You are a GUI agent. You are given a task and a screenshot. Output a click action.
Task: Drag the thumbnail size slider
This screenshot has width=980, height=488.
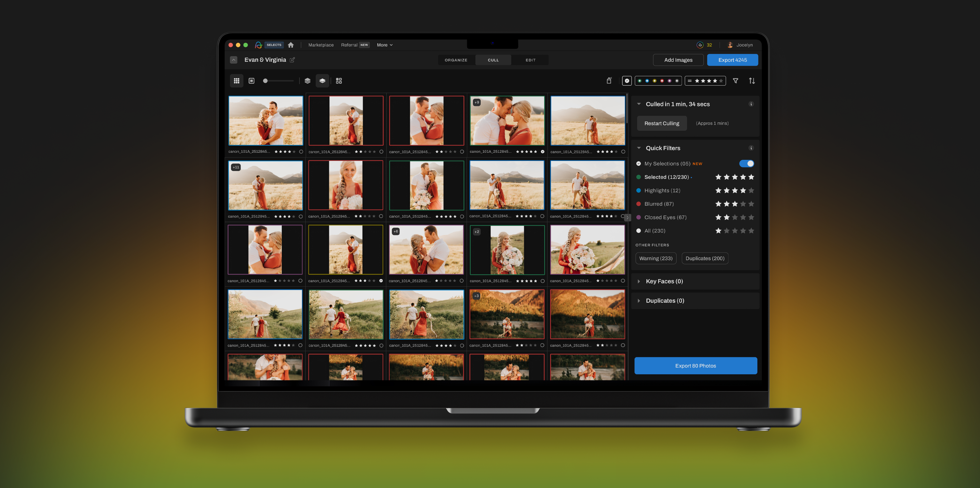tap(266, 81)
